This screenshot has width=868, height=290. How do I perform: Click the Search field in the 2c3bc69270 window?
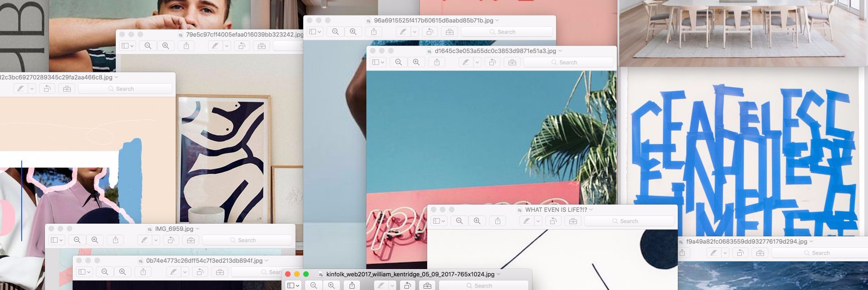(x=125, y=89)
